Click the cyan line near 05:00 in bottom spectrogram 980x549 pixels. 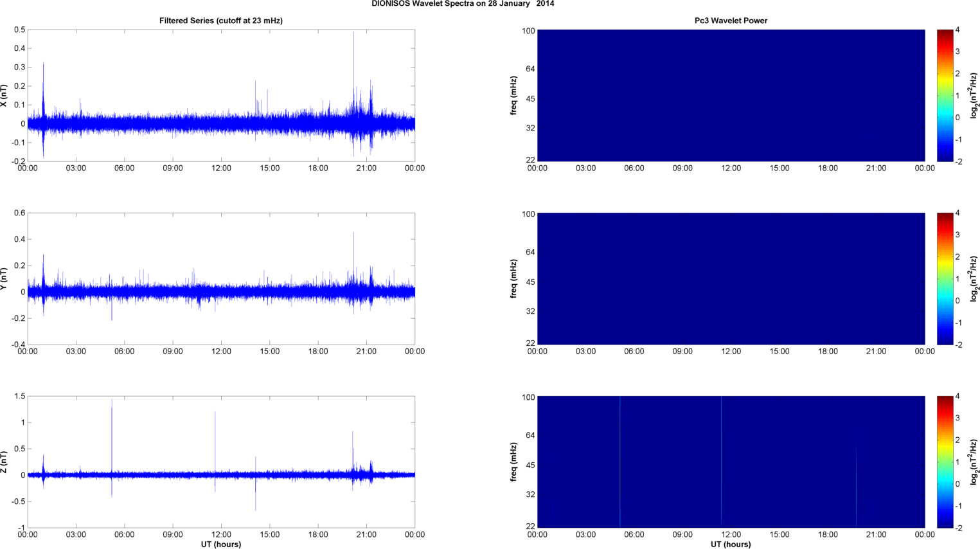tap(620, 462)
